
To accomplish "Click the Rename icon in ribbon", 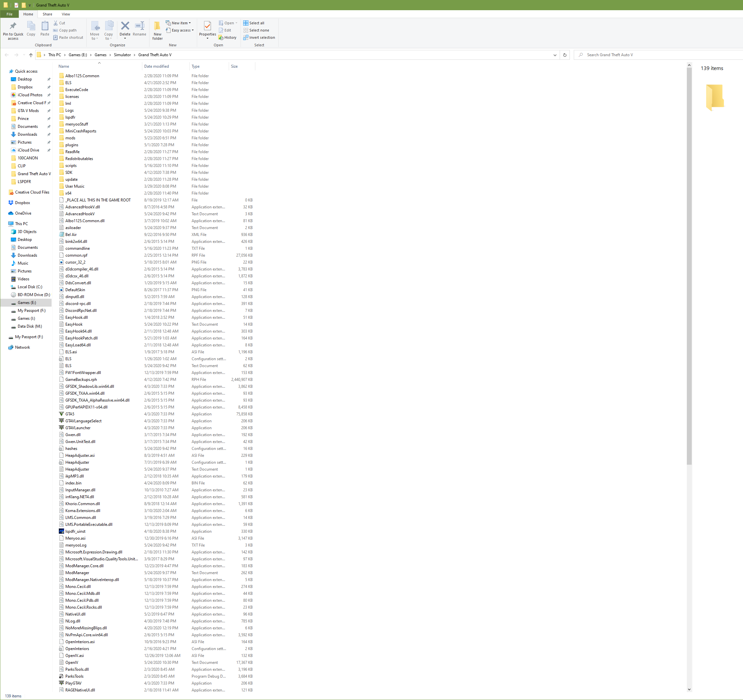I will pos(139,26).
